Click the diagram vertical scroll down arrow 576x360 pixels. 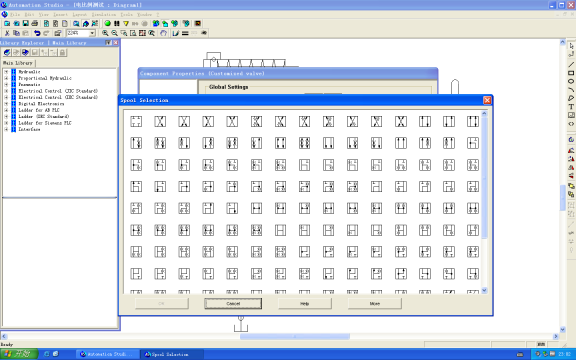pyautogui.click(x=562, y=330)
